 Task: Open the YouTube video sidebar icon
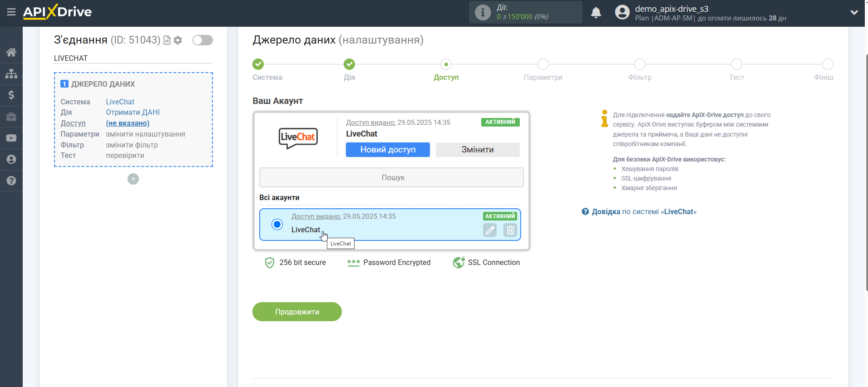click(x=11, y=138)
